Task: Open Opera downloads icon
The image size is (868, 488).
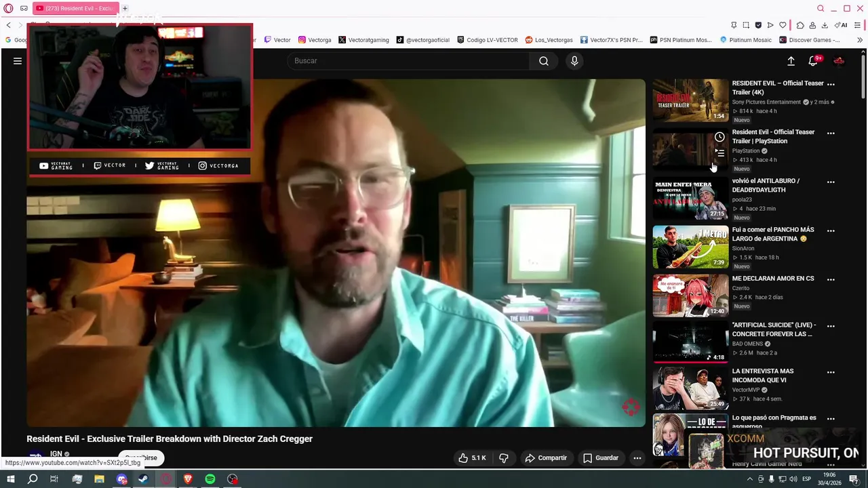Action: point(825,25)
